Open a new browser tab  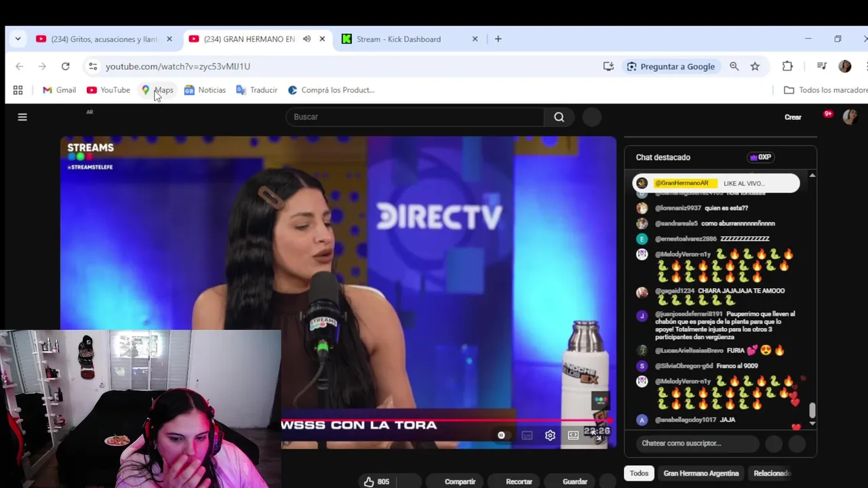[498, 39]
